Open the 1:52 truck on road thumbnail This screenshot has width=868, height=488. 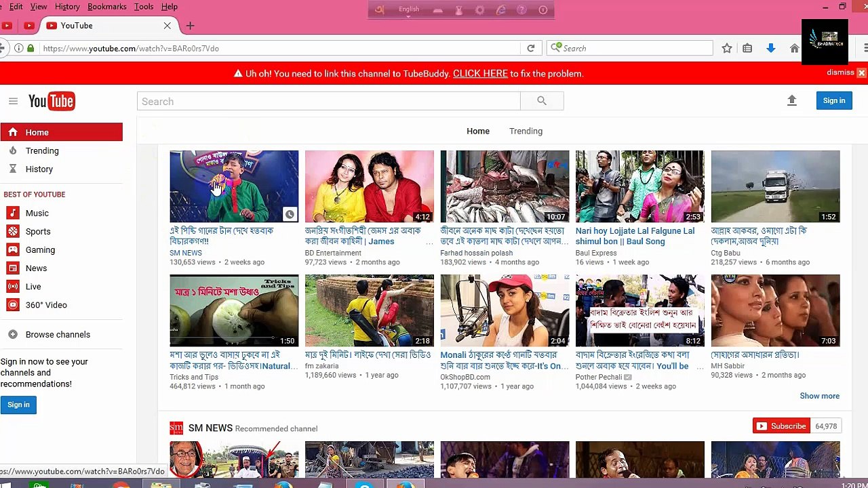click(775, 186)
